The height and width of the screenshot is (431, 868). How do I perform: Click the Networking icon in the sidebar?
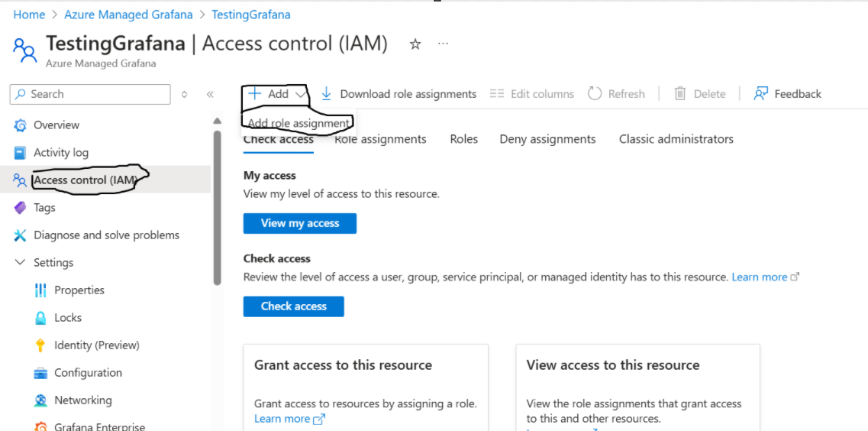click(x=40, y=400)
